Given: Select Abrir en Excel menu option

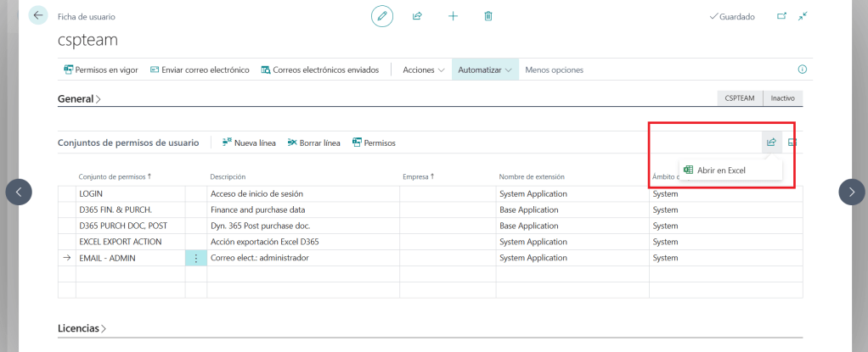Looking at the screenshot, I should coord(720,170).
